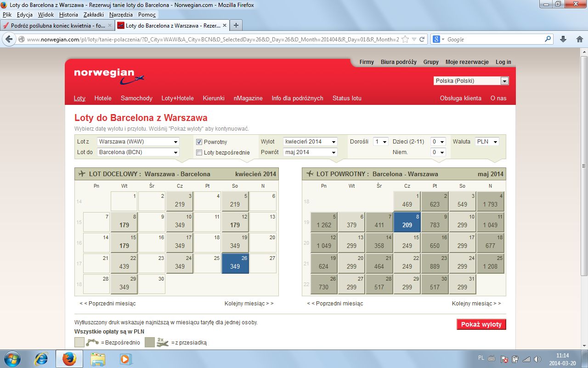This screenshot has height=368, width=588.
Task: Click the Google search box
Action: [x=494, y=39]
